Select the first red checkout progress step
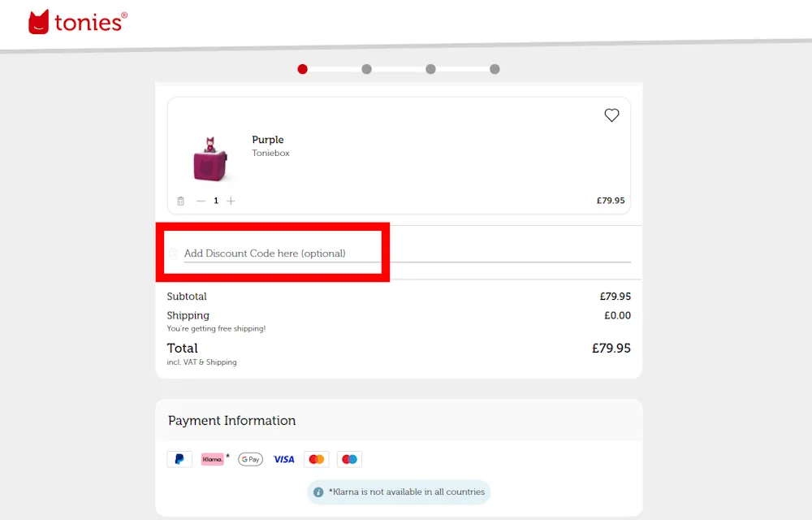 click(x=302, y=69)
